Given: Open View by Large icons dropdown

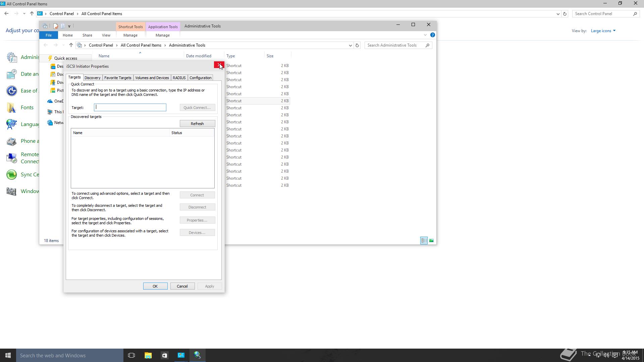Looking at the screenshot, I should coord(603,31).
